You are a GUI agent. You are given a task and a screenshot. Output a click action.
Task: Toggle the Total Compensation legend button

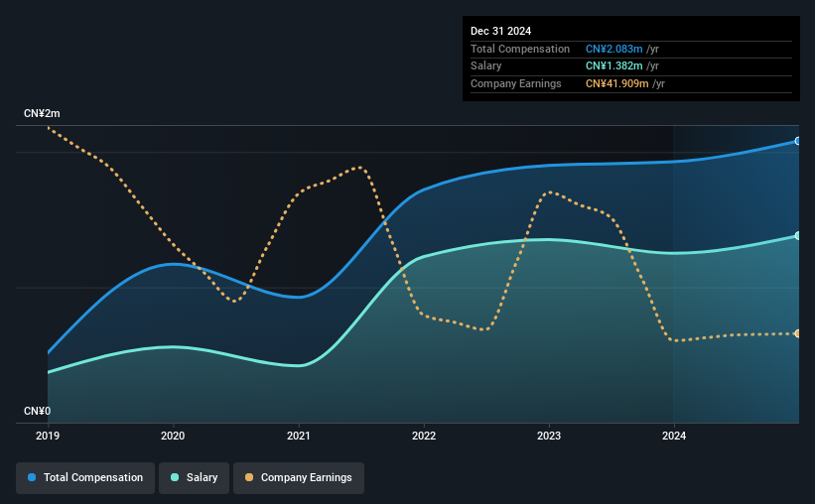85,478
